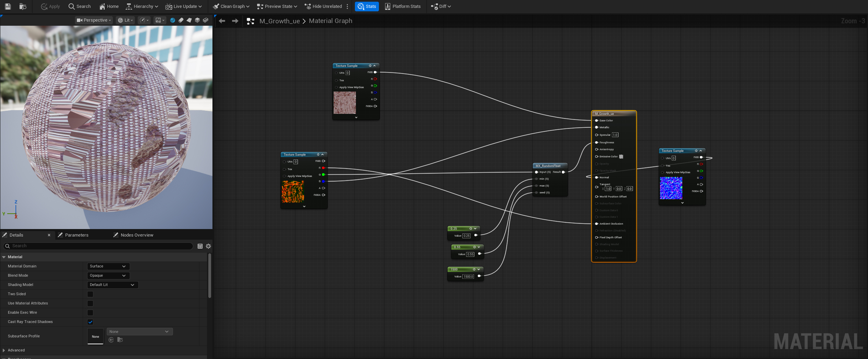Open the Material Domain dropdown
The height and width of the screenshot is (359, 868).
click(108, 266)
